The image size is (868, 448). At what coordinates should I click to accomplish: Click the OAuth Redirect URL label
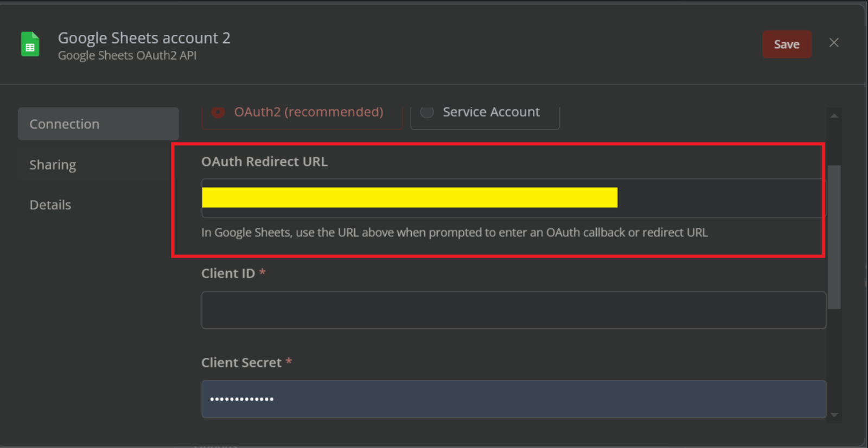[x=265, y=162]
